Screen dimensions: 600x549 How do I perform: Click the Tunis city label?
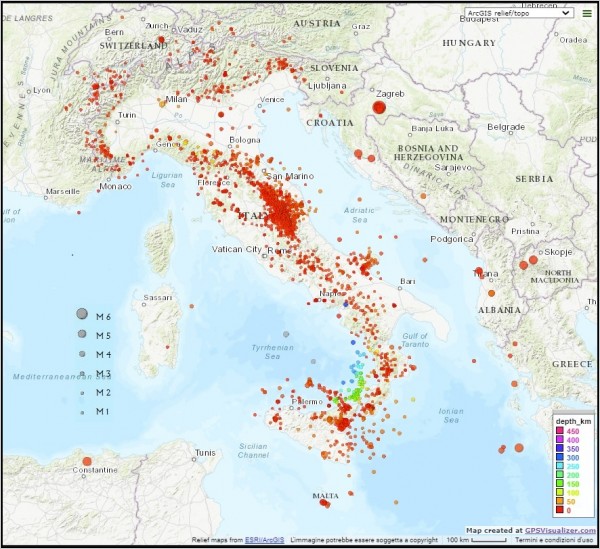[x=205, y=453]
